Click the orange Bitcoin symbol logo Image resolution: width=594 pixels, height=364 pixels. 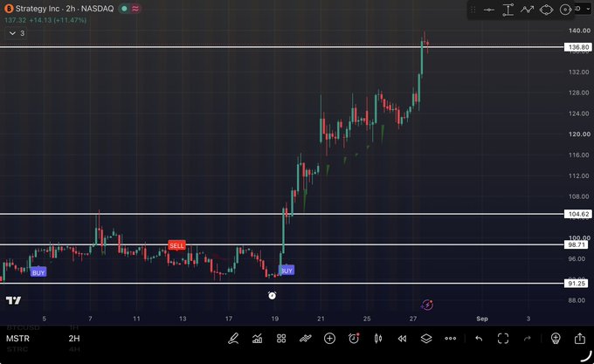coord(9,9)
